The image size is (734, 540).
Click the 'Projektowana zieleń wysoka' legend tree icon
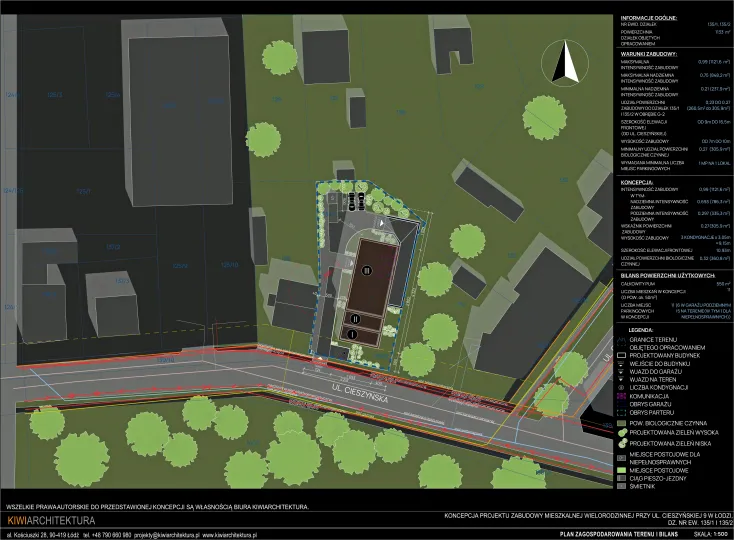point(621,432)
